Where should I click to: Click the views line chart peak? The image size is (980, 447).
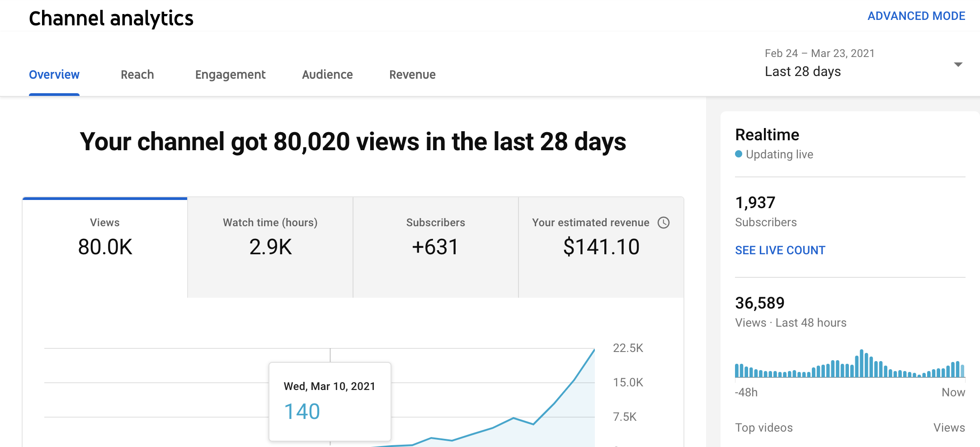594,350
